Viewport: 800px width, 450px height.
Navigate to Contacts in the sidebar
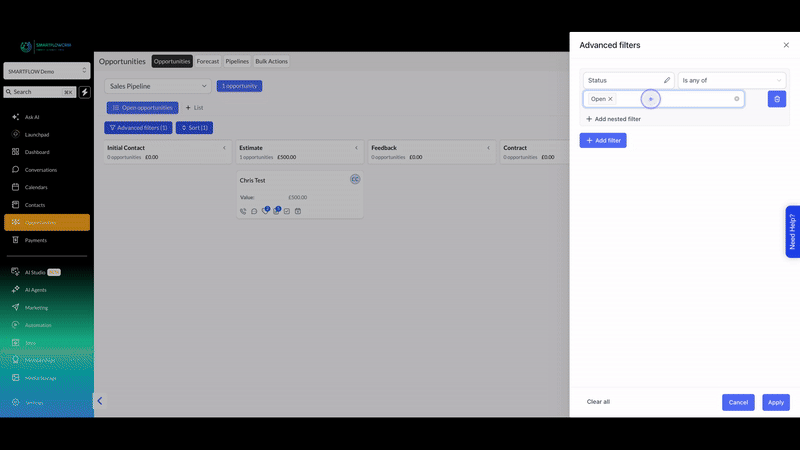35,205
